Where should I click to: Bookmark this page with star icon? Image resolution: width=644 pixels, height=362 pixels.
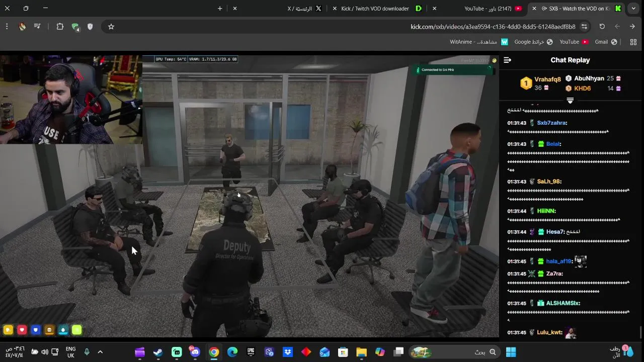[x=111, y=27]
